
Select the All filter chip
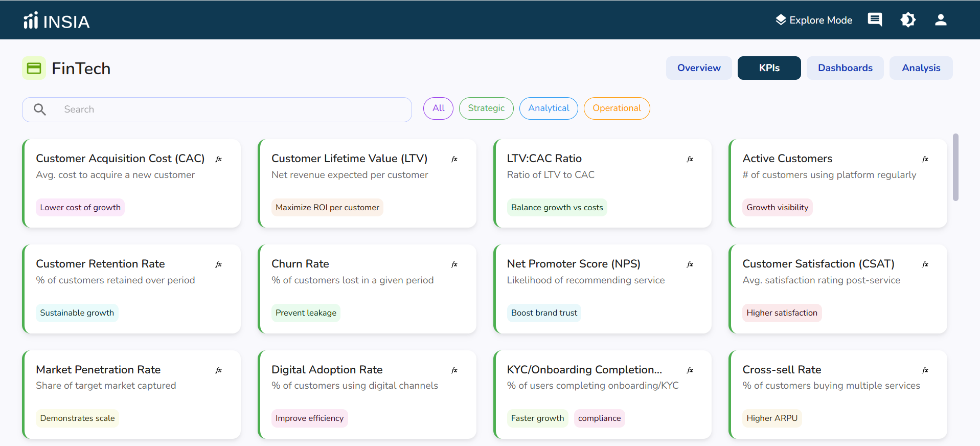point(438,108)
